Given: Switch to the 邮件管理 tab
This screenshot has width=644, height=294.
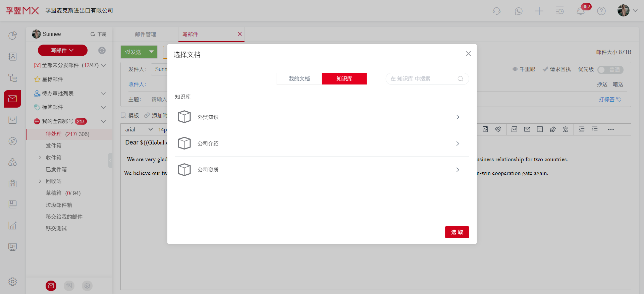Looking at the screenshot, I should click(145, 35).
